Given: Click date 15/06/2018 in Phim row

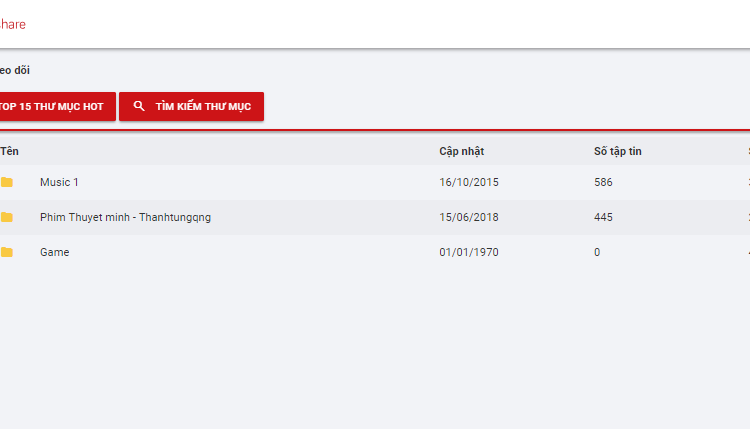Looking at the screenshot, I should pyautogui.click(x=469, y=217).
